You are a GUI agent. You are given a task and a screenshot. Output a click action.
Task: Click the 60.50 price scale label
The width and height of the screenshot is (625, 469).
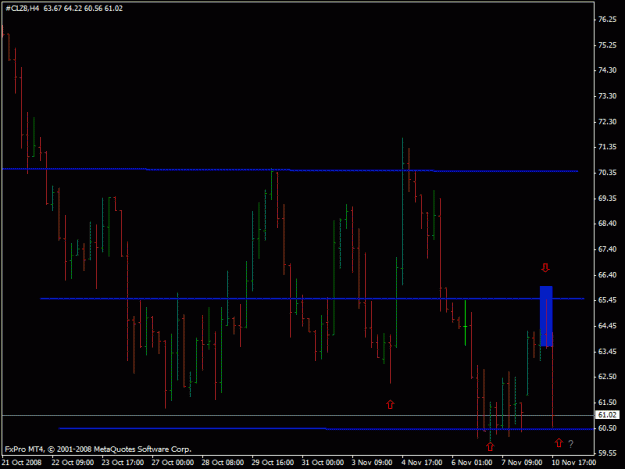[x=607, y=428]
